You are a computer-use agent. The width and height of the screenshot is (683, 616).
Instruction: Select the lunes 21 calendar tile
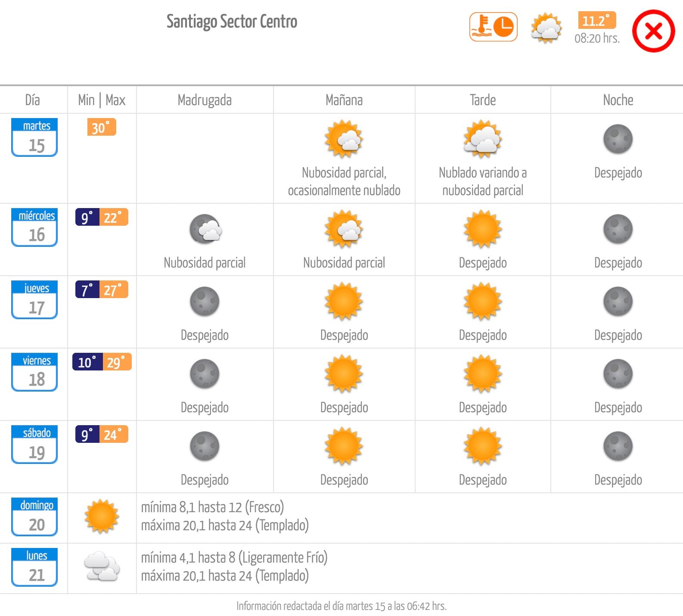click(34, 567)
